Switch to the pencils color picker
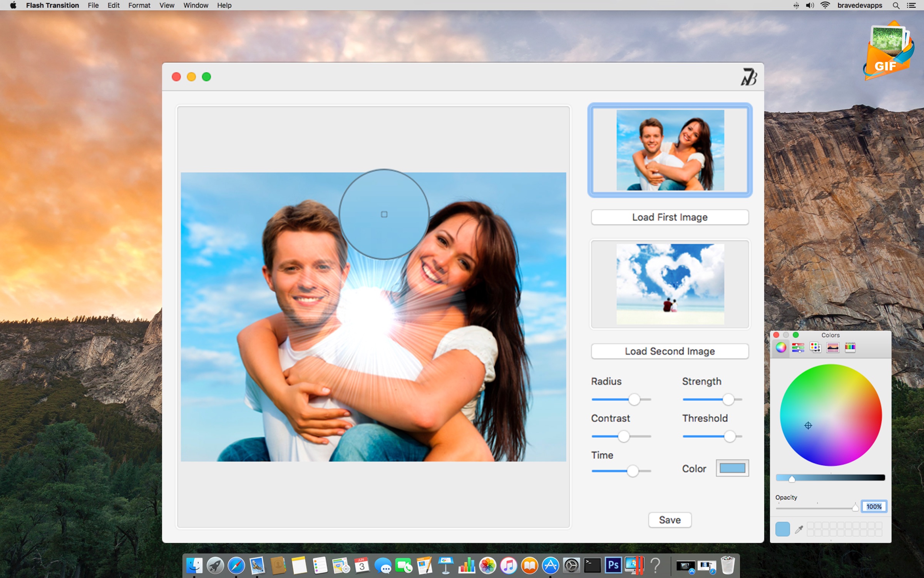924x578 pixels. click(x=850, y=348)
